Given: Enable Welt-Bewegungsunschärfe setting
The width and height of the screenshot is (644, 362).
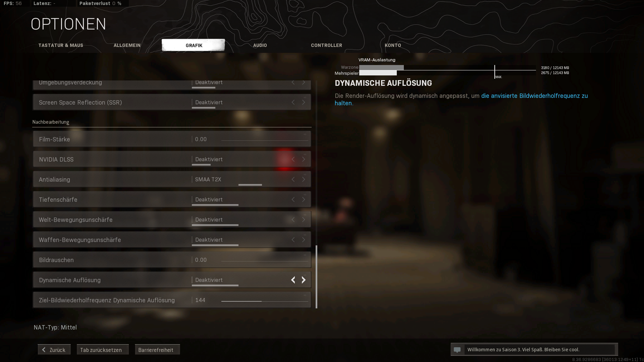Looking at the screenshot, I should point(304,220).
